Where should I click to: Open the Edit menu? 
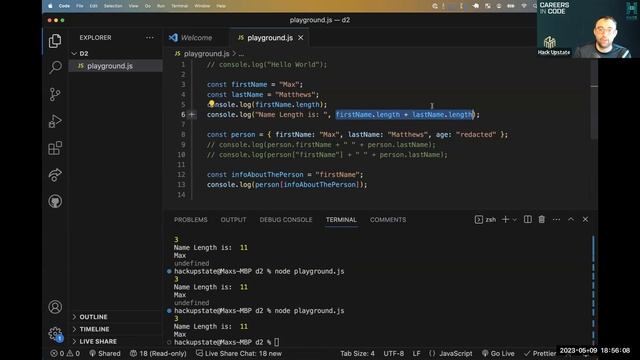93,6
